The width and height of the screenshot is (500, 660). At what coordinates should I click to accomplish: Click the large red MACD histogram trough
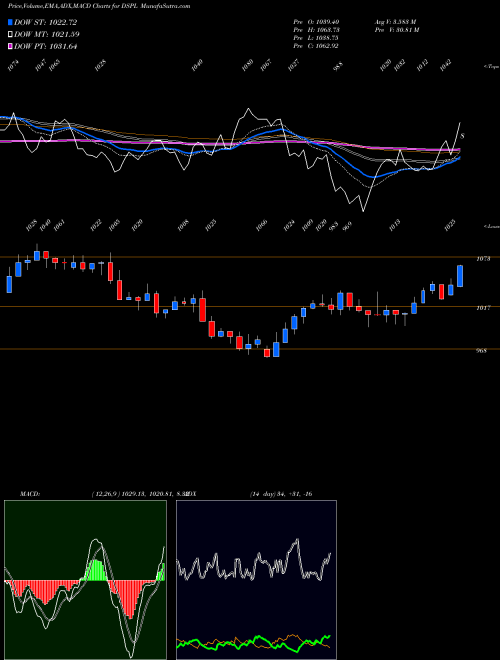pos(130,600)
